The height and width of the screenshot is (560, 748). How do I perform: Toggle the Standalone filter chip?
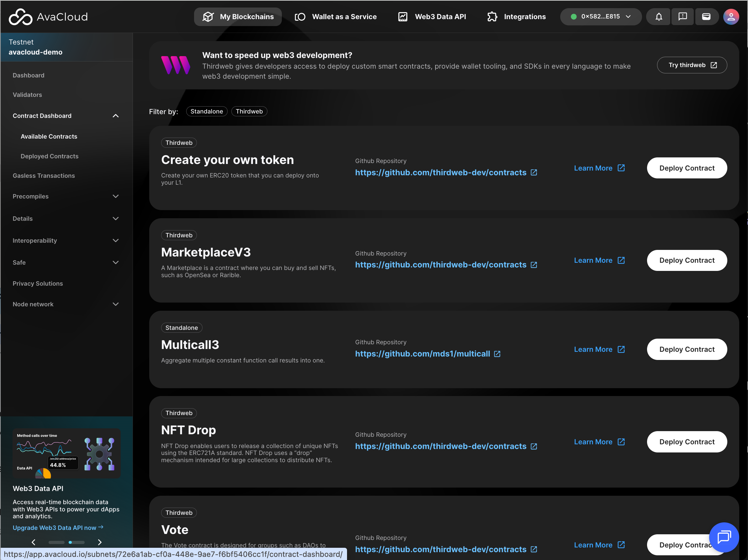(x=206, y=111)
